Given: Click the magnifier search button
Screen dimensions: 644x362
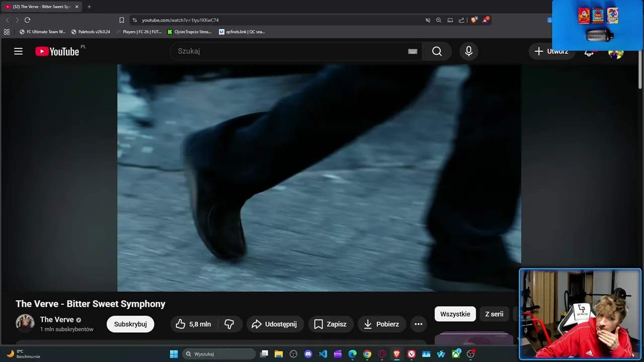Looking at the screenshot, I should tap(437, 51).
